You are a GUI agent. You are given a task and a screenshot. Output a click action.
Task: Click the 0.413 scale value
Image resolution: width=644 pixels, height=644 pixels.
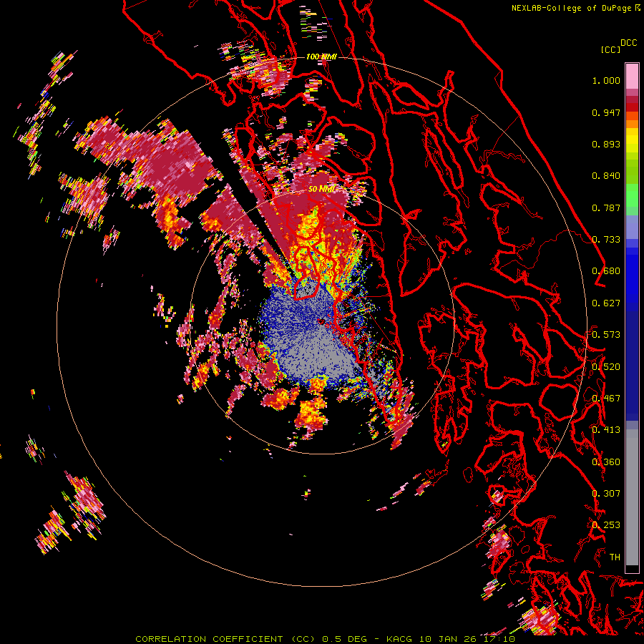click(606, 430)
